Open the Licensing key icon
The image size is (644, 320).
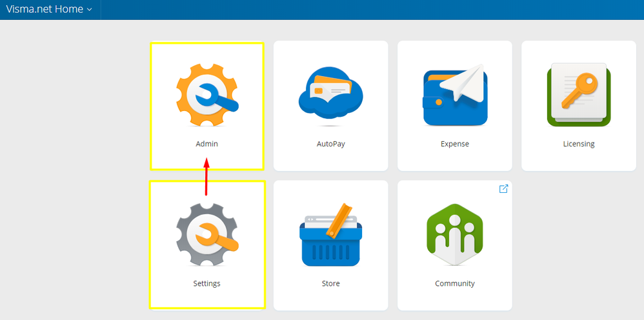[x=579, y=95]
